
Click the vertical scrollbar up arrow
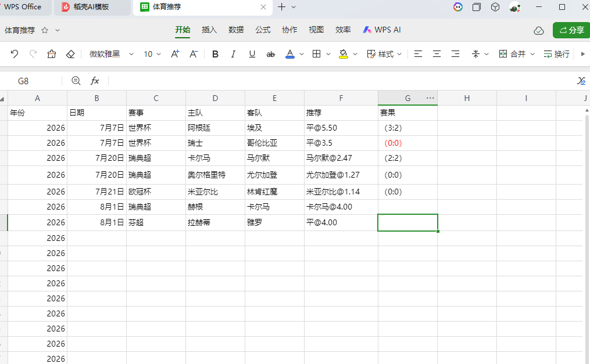point(587,110)
